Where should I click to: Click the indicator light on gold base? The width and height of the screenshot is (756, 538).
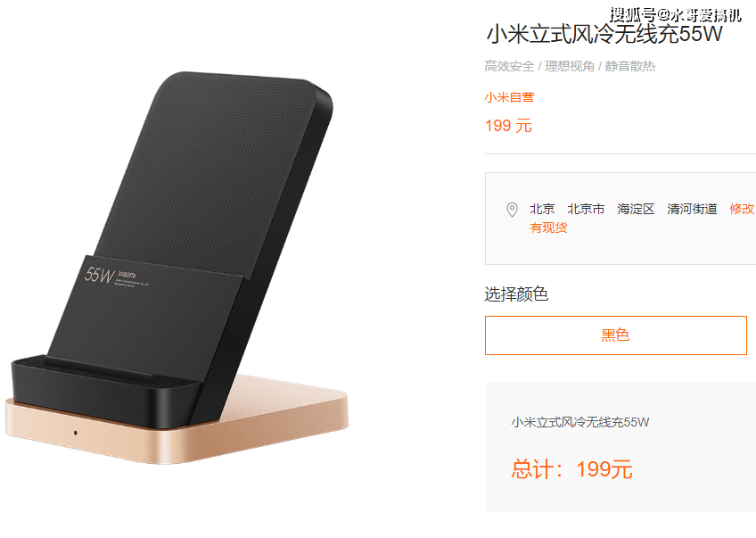[75, 433]
